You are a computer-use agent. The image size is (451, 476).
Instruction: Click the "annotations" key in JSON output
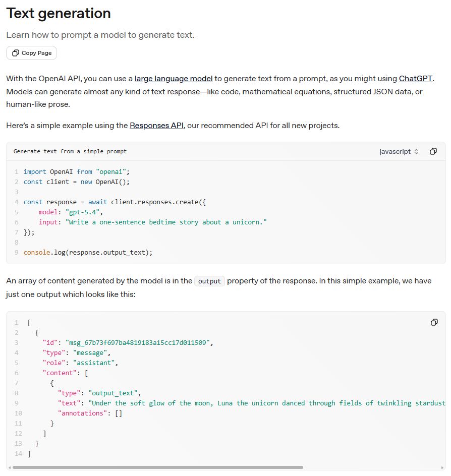point(82,413)
